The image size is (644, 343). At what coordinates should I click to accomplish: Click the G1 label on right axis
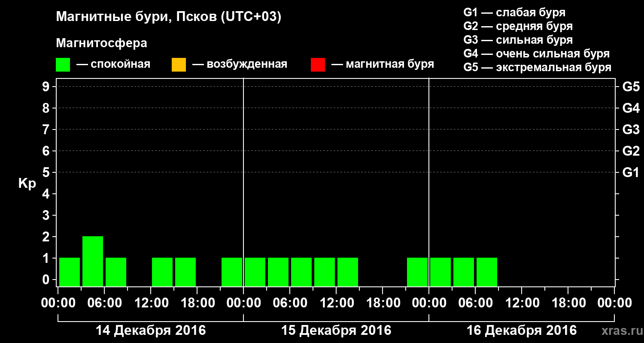[631, 172]
